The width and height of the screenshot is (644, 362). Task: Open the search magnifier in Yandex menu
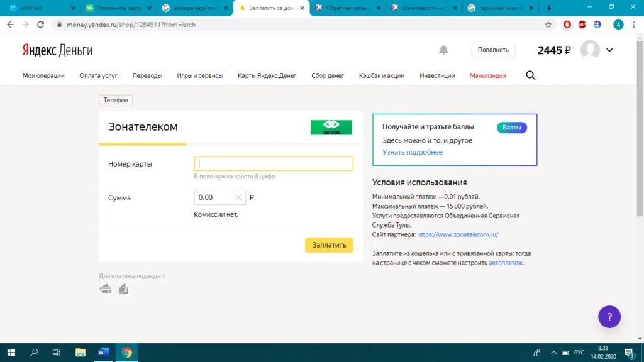(531, 75)
